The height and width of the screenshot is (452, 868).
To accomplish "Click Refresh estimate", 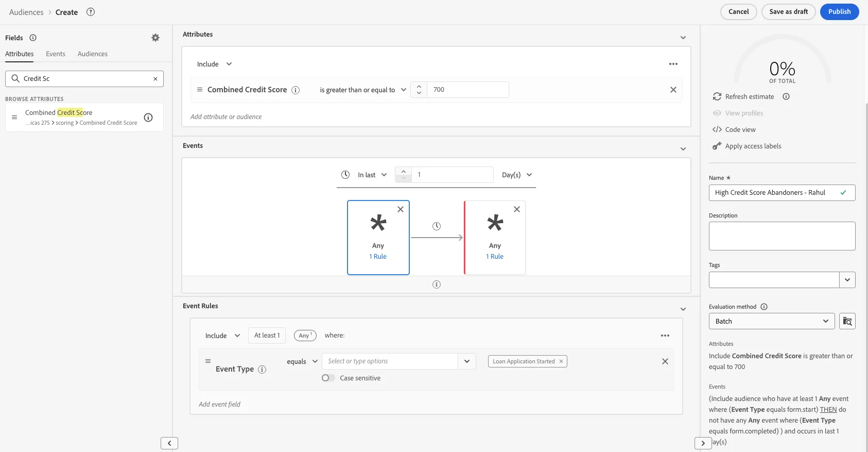I will coord(743,96).
